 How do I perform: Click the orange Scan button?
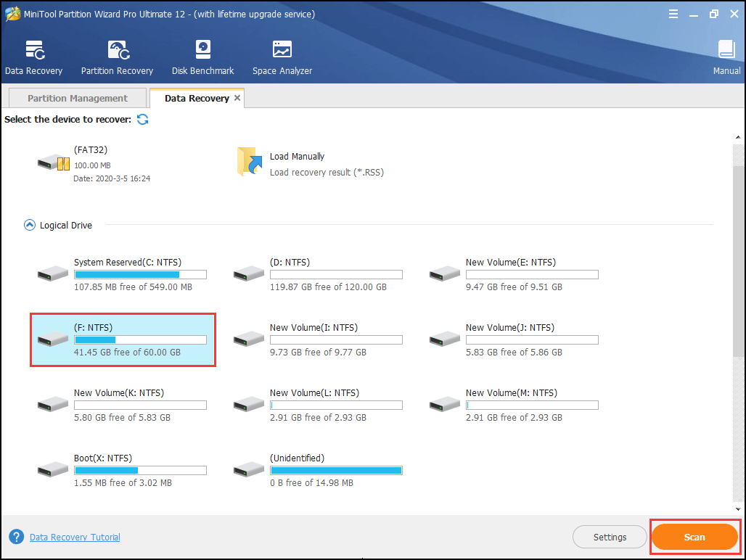click(x=694, y=537)
